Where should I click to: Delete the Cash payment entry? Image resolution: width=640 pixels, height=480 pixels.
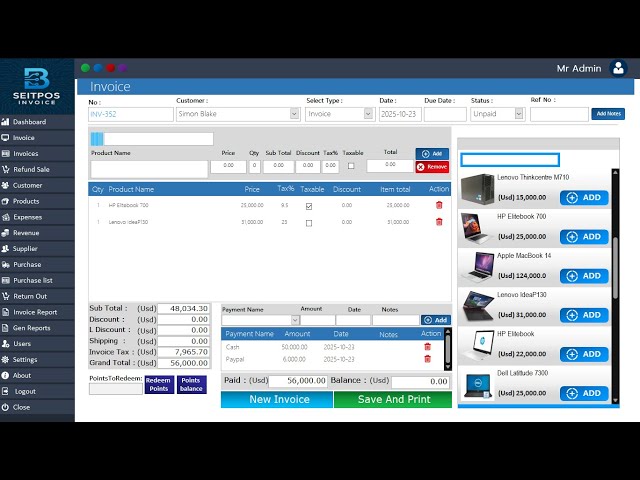(x=427, y=347)
